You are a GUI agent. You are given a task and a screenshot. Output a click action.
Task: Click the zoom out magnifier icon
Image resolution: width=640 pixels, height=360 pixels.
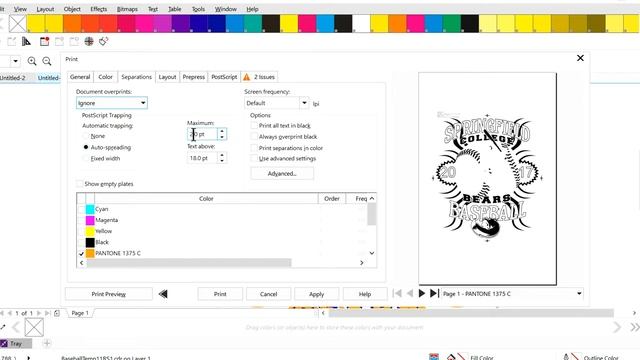(47, 61)
